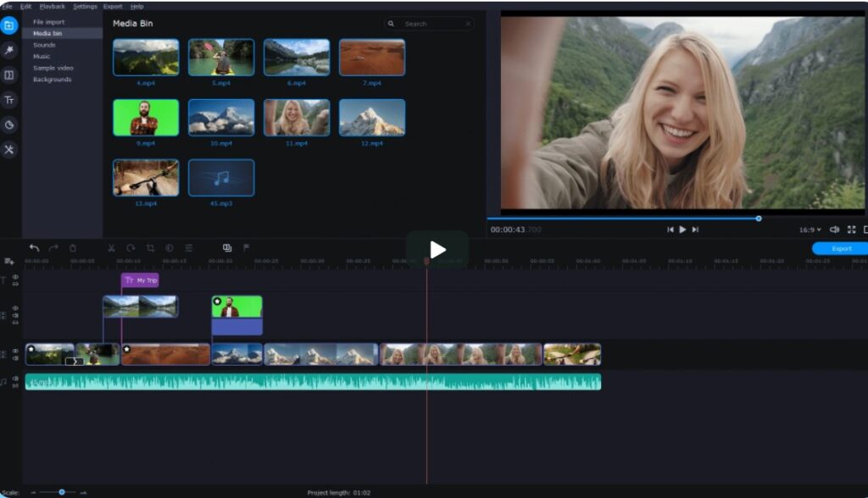The image size is (868, 498).
Task: Open the Export menu in the menu bar
Action: 113,7
